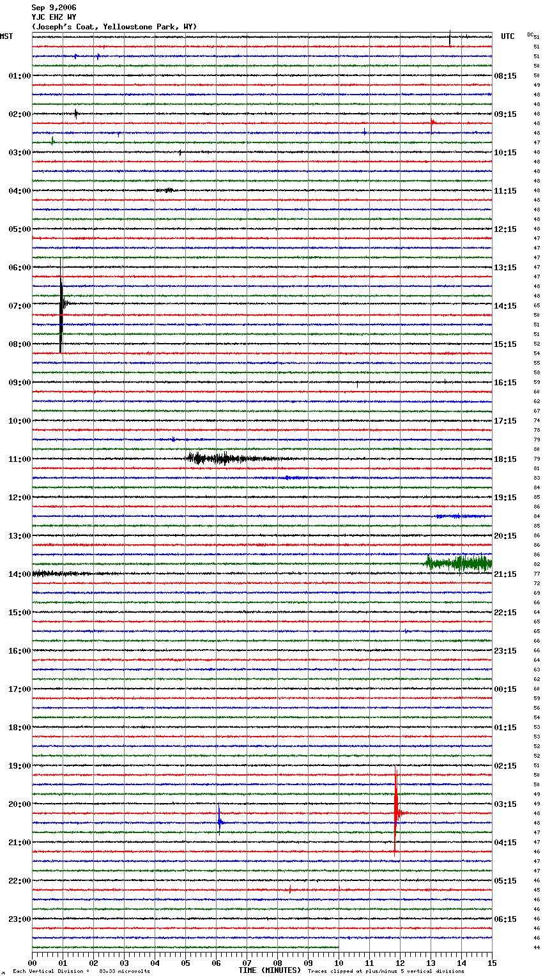Click the '11:00' MST row label

click(20, 459)
